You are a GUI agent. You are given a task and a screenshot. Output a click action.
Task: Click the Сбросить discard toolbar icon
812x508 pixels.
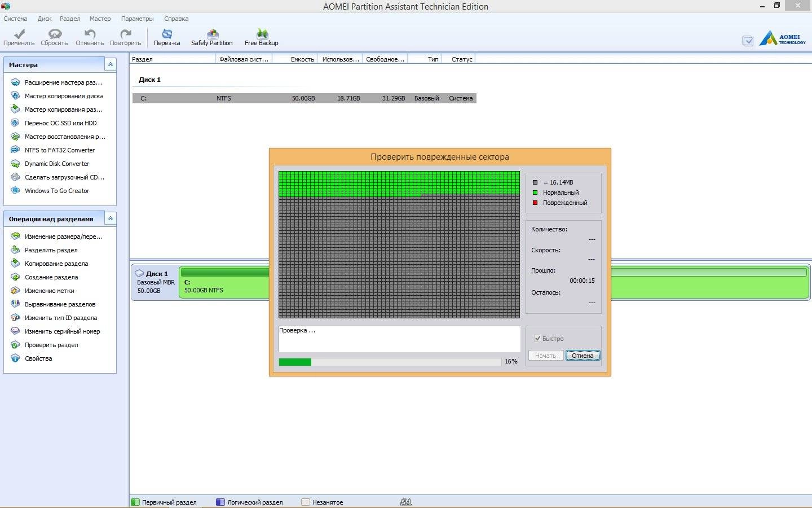click(54, 37)
